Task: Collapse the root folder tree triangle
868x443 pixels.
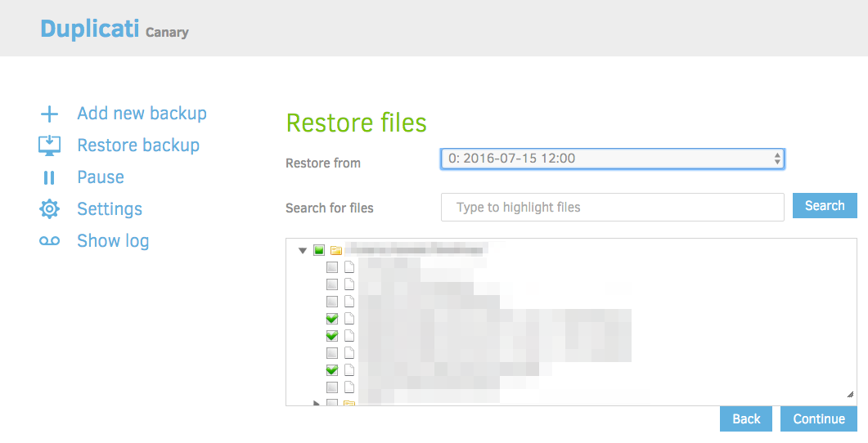Action: [x=302, y=251]
